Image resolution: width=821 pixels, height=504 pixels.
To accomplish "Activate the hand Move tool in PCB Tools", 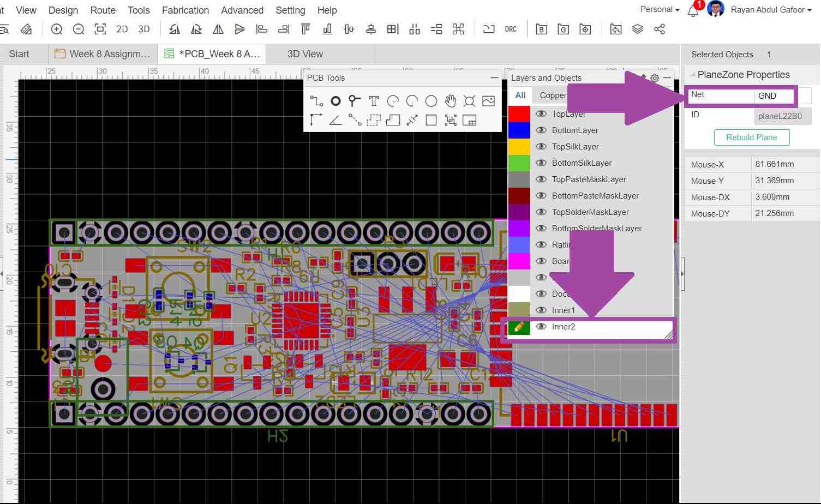I will [x=450, y=101].
